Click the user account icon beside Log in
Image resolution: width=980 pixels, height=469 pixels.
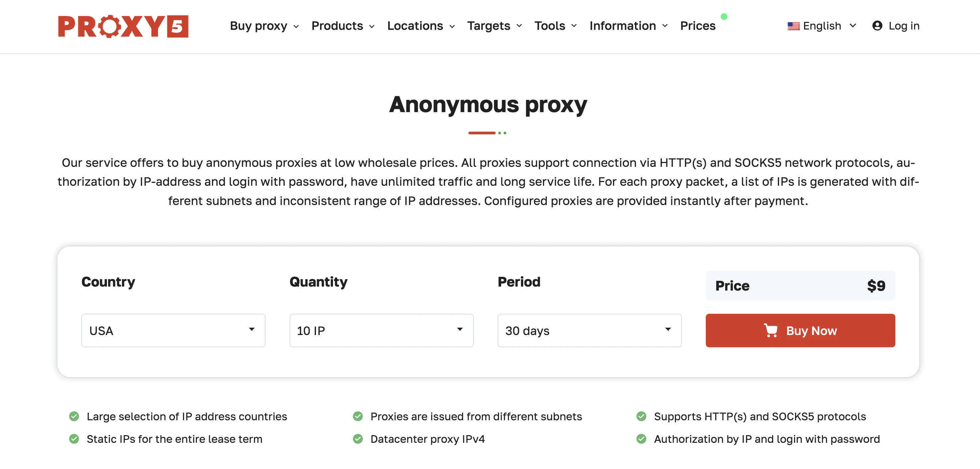[x=877, y=26]
